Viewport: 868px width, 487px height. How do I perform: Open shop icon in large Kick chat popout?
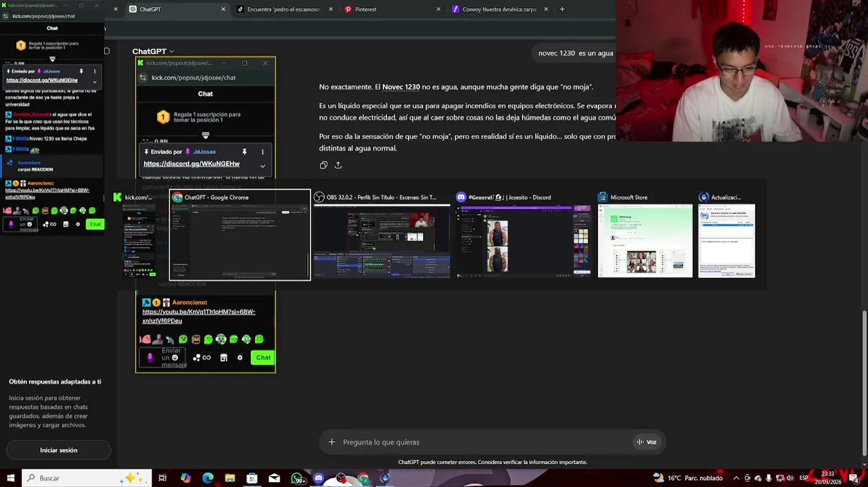224,358
